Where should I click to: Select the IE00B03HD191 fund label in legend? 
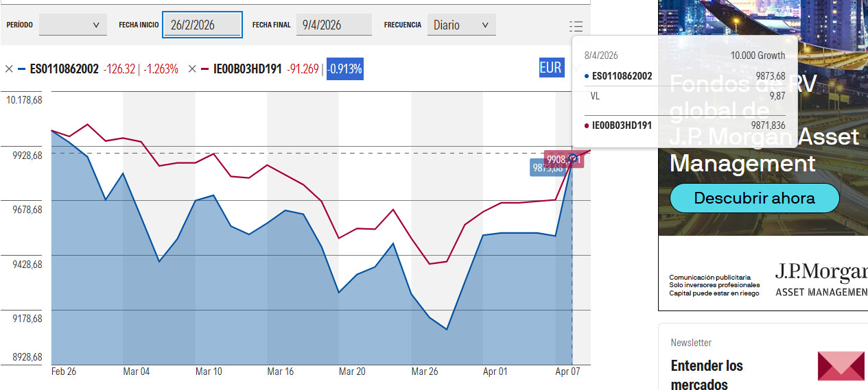pyautogui.click(x=248, y=69)
